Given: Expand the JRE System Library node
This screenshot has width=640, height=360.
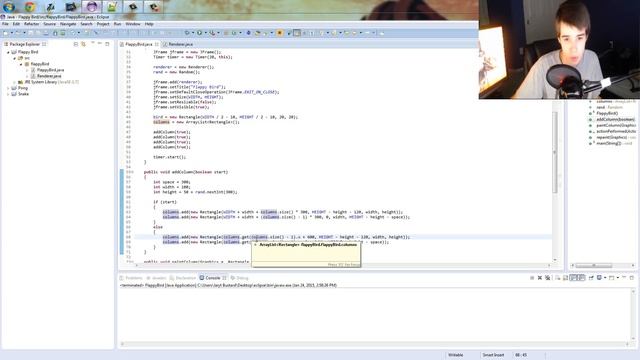Looking at the screenshot, I should (15, 82).
